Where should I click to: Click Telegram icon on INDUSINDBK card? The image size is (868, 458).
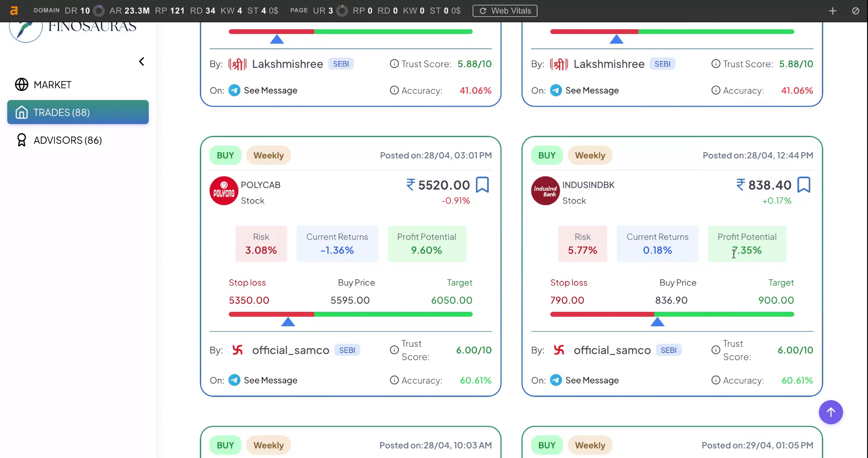click(x=556, y=380)
